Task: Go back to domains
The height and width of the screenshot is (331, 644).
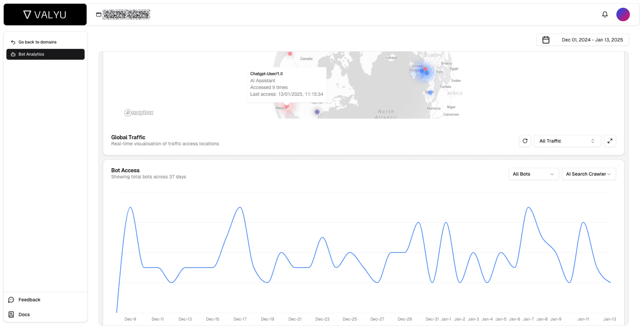Action: pyautogui.click(x=37, y=42)
